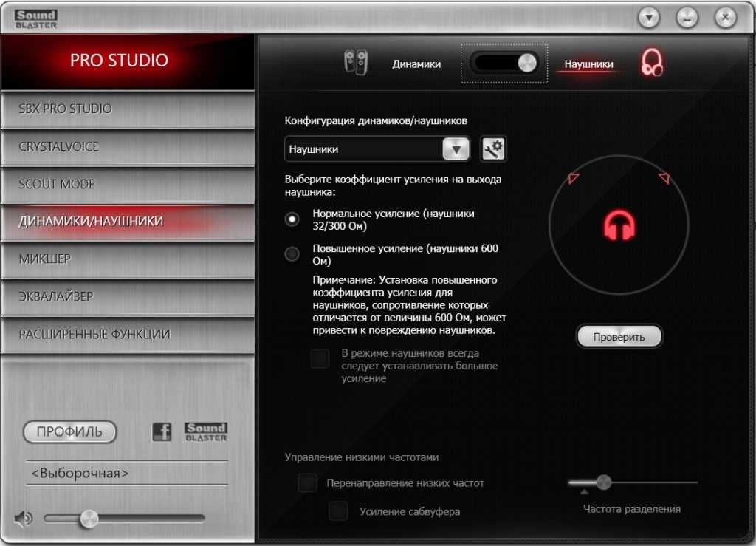Screen dimensions: 756x546
Task: Switch to the МИКШЕР section
Action: coord(127,259)
